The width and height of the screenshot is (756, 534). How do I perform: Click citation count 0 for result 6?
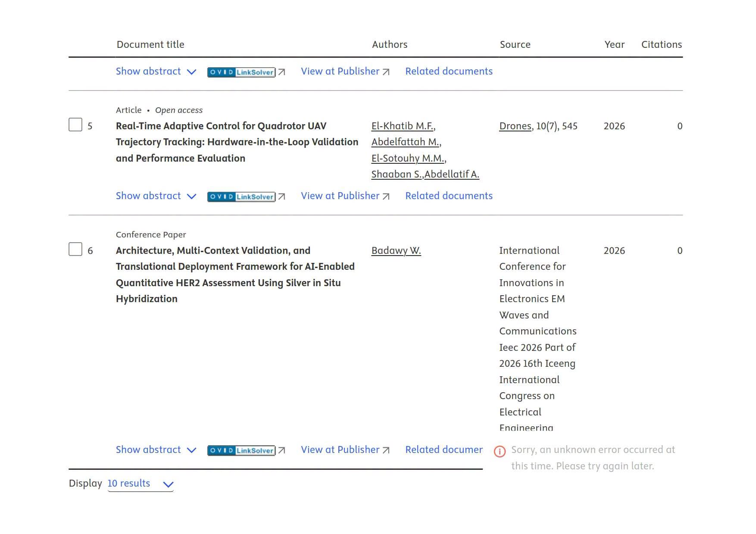tap(680, 251)
